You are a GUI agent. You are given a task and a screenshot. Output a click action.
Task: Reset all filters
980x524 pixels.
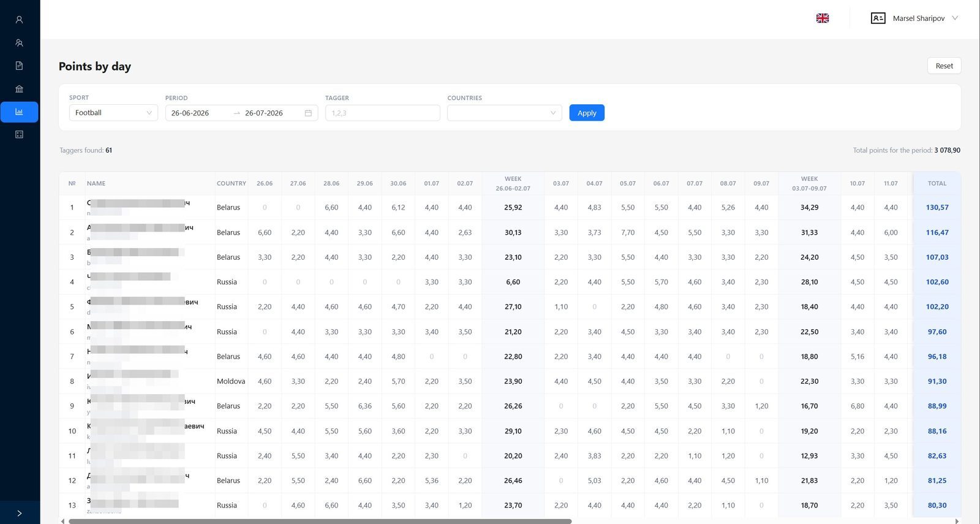click(944, 66)
